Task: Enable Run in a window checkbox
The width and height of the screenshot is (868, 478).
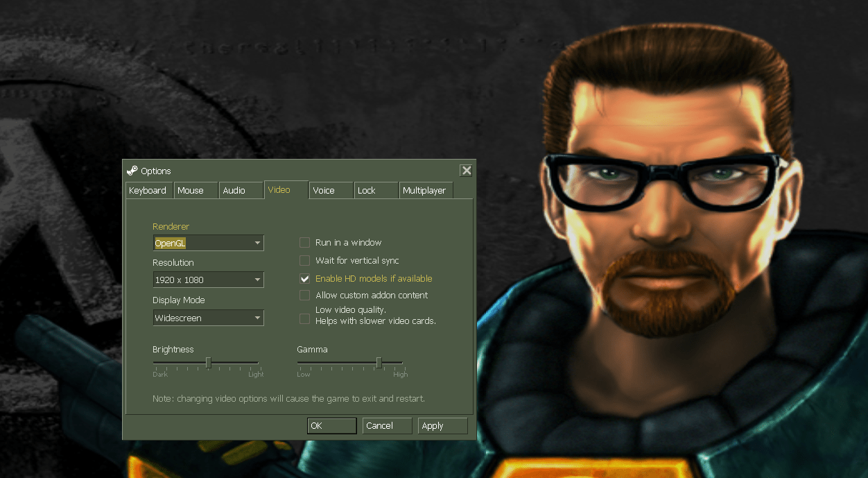Action: (304, 242)
